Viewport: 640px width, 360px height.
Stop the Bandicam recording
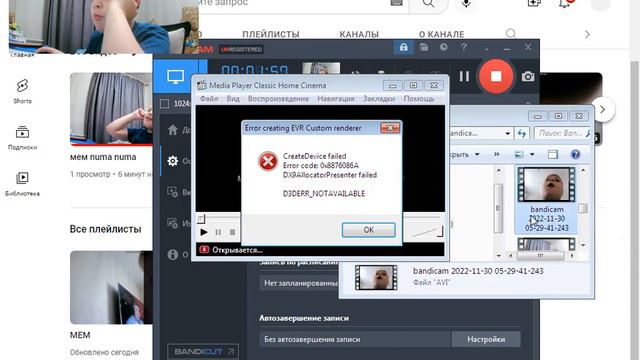tap(496, 76)
